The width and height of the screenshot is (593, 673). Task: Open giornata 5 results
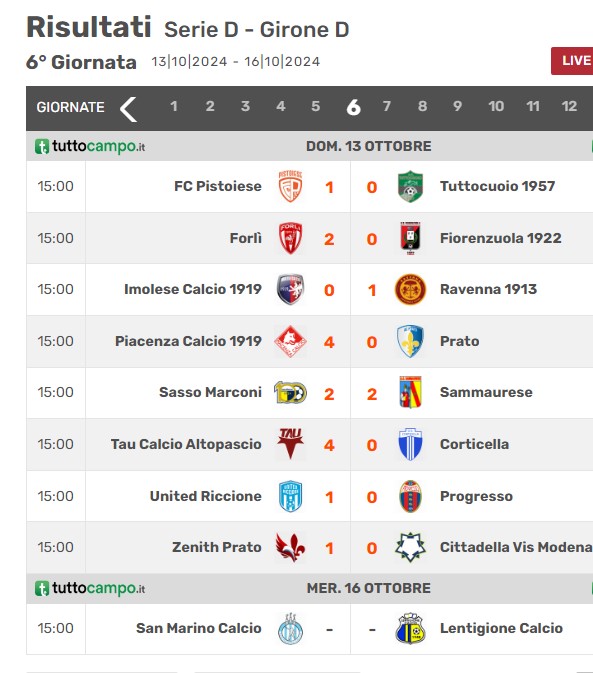tap(315, 106)
